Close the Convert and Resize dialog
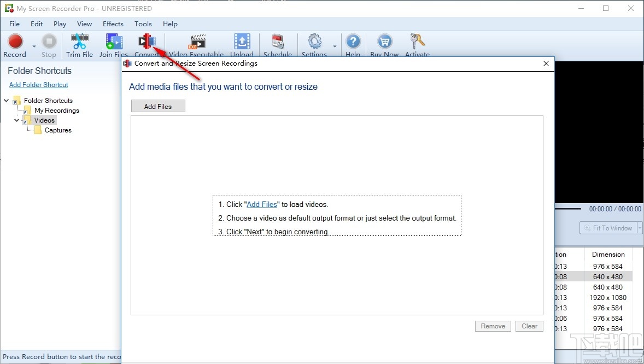This screenshot has width=644, height=364. pos(546,63)
